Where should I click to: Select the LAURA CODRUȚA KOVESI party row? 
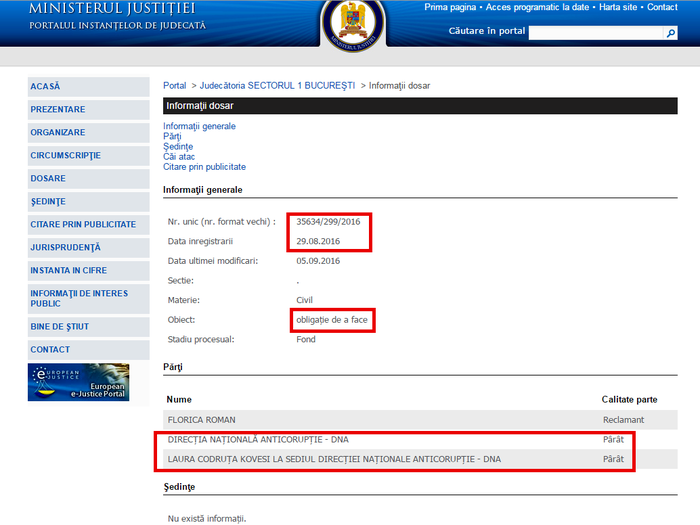click(420, 459)
